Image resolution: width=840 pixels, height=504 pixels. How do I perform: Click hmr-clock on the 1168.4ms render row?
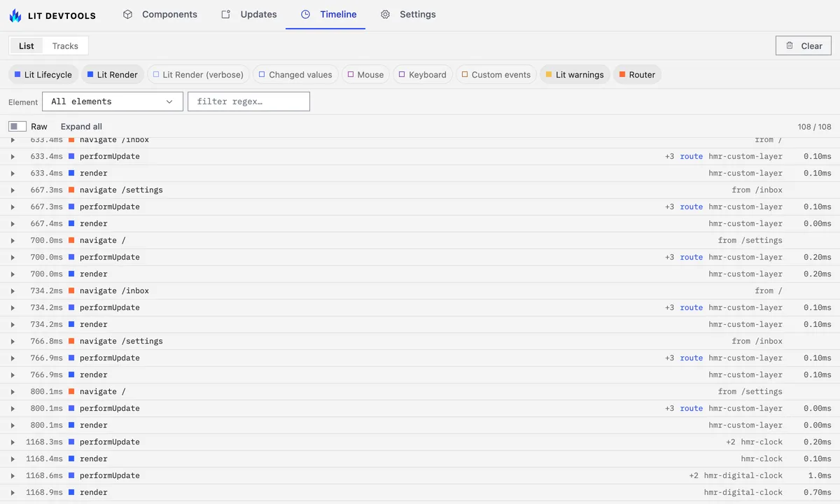click(762, 458)
